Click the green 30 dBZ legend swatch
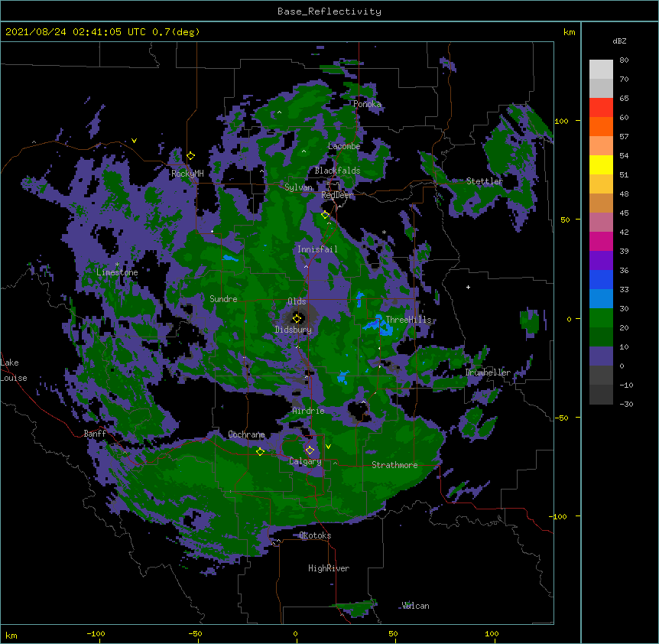 pyautogui.click(x=601, y=318)
